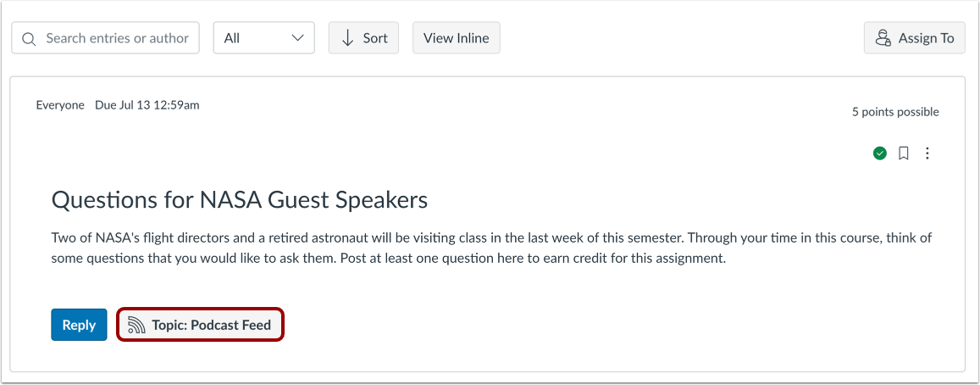The width and height of the screenshot is (980, 385).
Task: Focus the Search entries or author field
Action: 106,38
